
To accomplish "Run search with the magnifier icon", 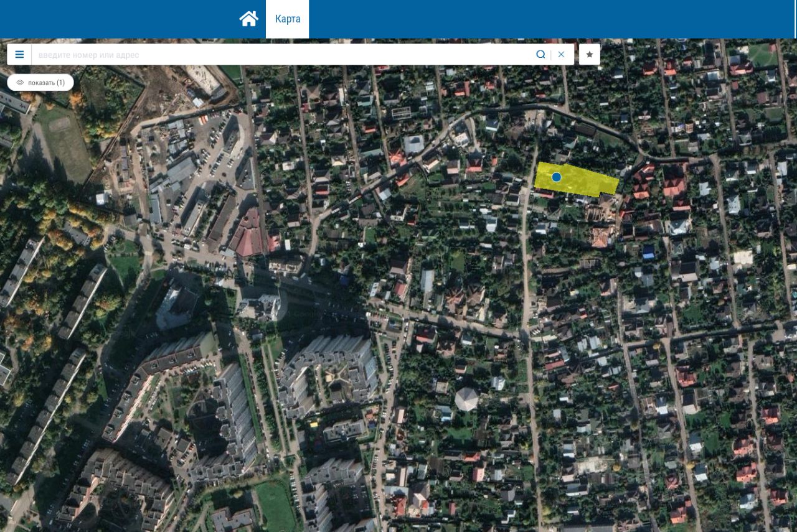I will tap(540, 55).
